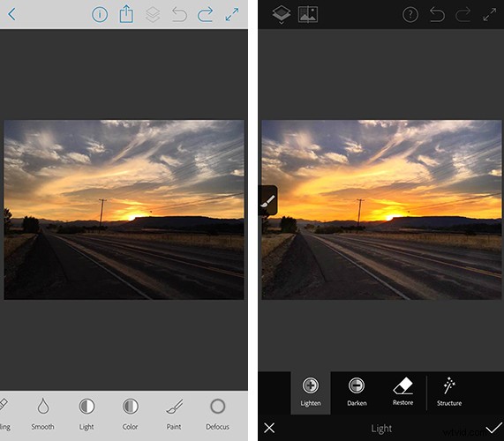The width and height of the screenshot is (504, 441).
Task: Open the info icon in the left panel
Action: pos(100,14)
